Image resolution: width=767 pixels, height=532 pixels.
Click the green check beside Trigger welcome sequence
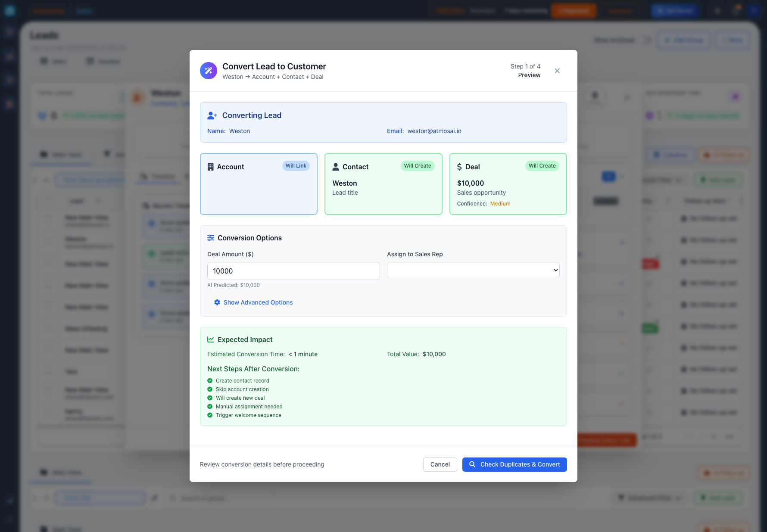click(x=210, y=415)
